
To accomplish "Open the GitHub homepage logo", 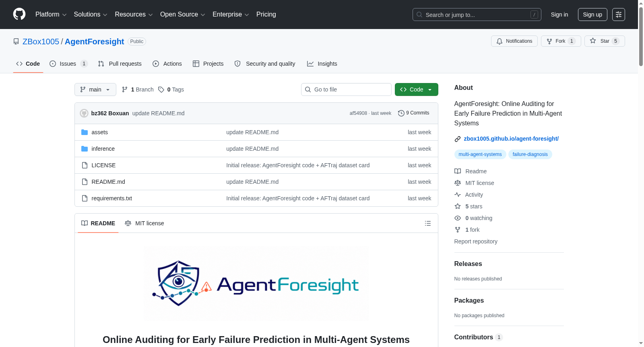I will (19, 15).
